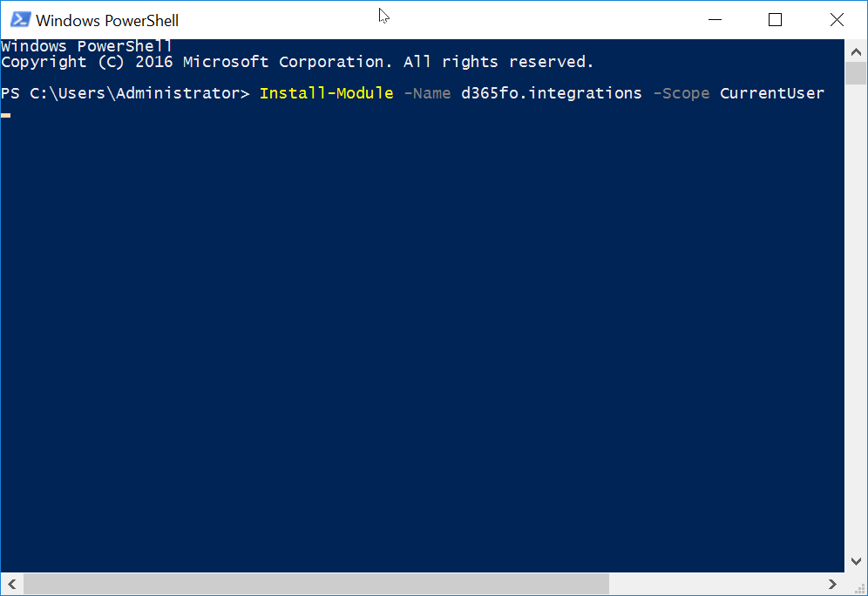Viewport: 868px width, 596px height.
Task: Click the CurrentUser argument value
Action: [771, 92]
